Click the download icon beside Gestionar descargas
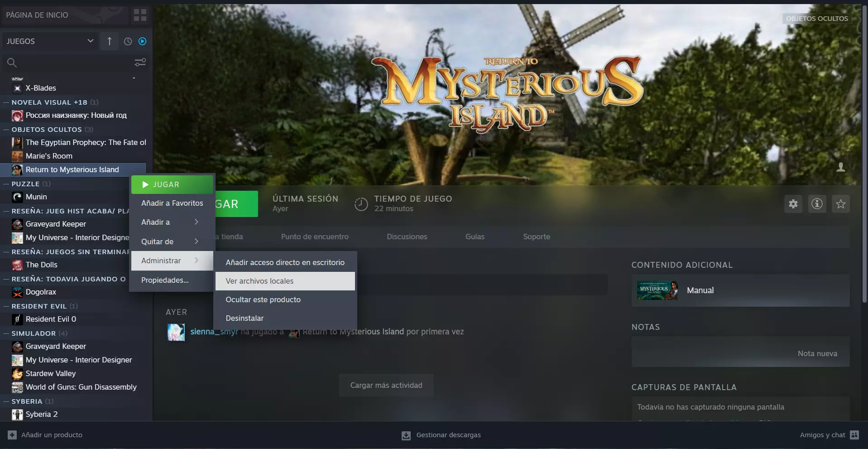 point(406,435)
